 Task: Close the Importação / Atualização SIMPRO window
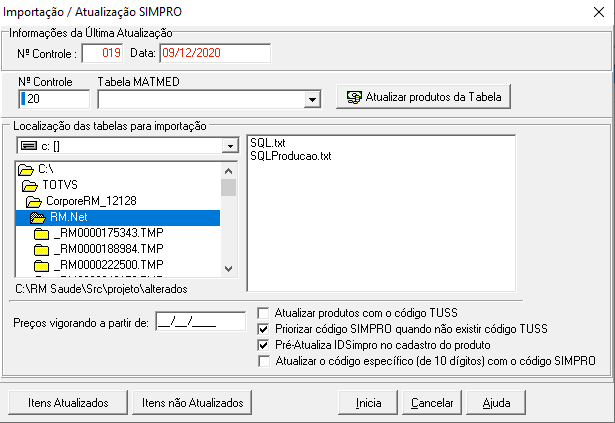(x=599, y=12)
